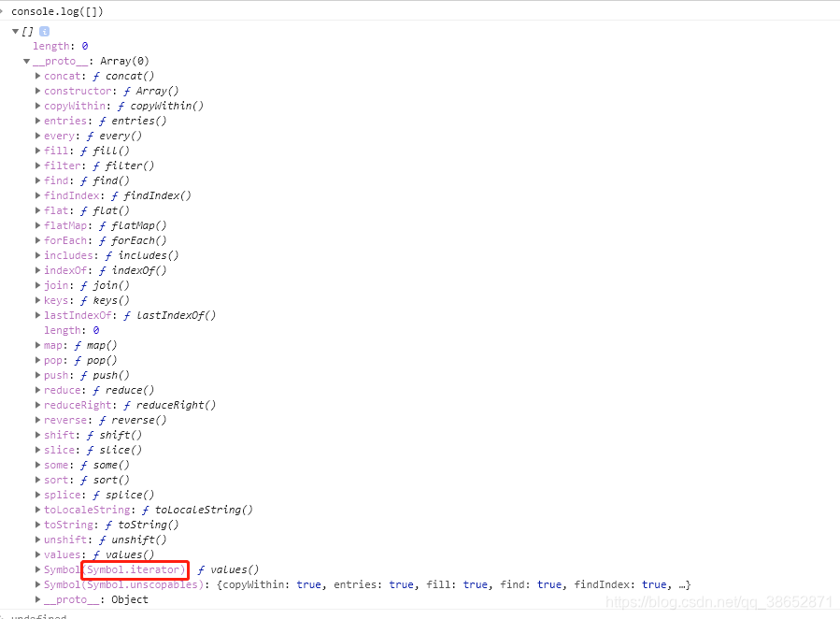Screen dimensions: 840x619
Task: Click the prototype's length: 0 property
Action: point(72,331)
